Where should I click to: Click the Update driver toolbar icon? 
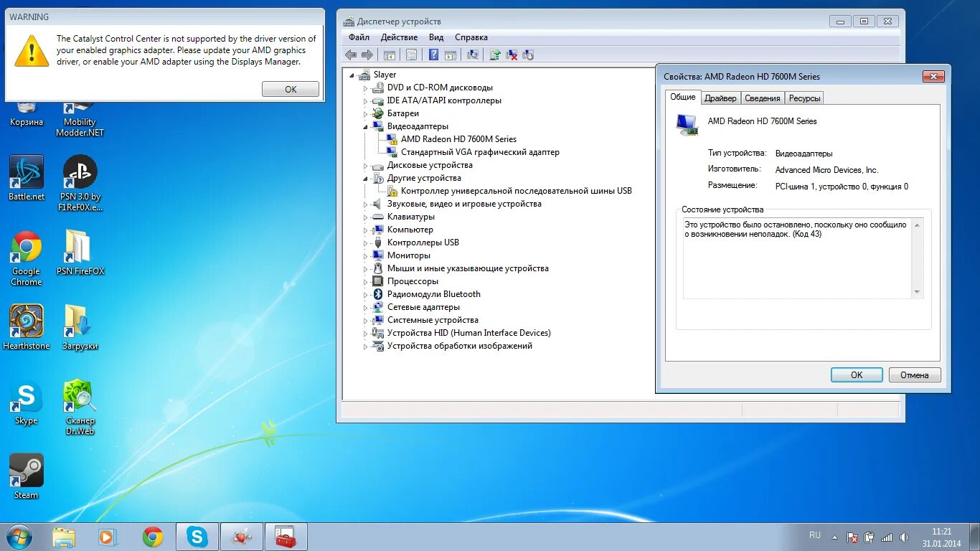(x=495, y=55)
